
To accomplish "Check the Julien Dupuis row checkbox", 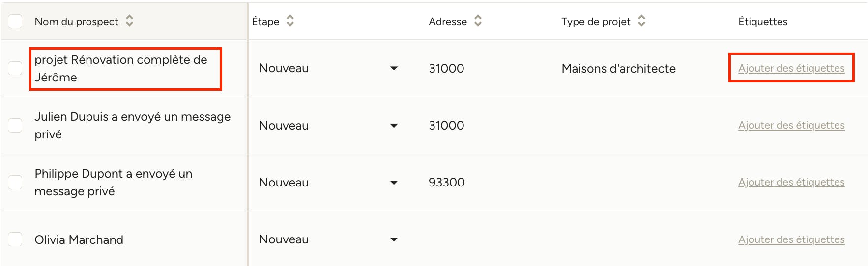I will (x=15, y=125).
